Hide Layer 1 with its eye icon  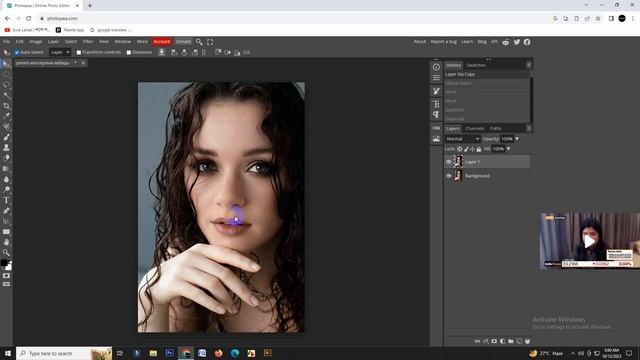[449, 162]
